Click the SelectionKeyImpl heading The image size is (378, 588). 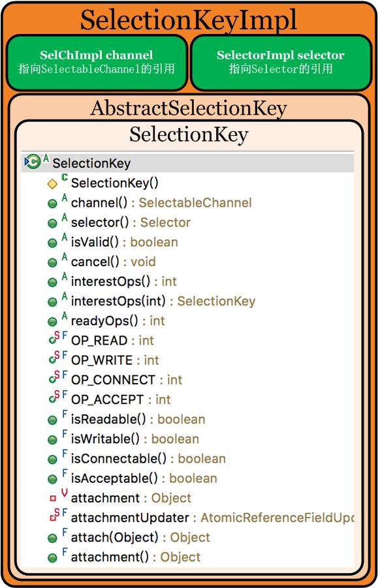(189, 20)
